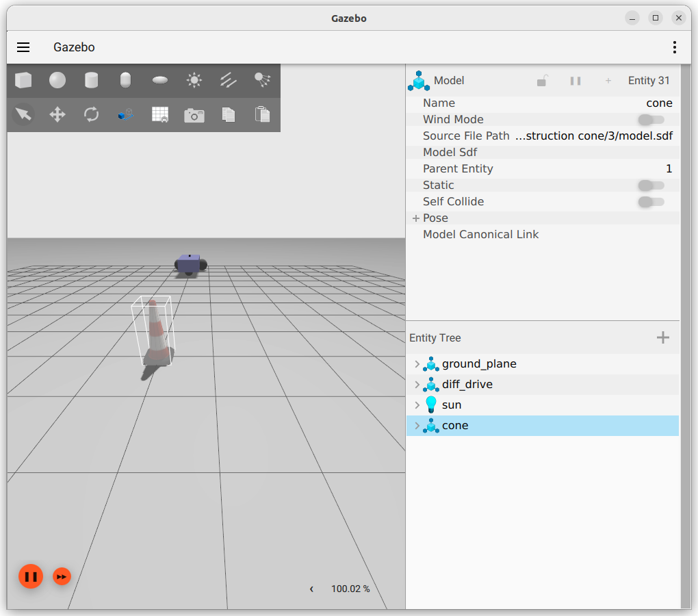Step the simulation forward
The width and height of the screenshot is (698, 616).
(62, 576)
